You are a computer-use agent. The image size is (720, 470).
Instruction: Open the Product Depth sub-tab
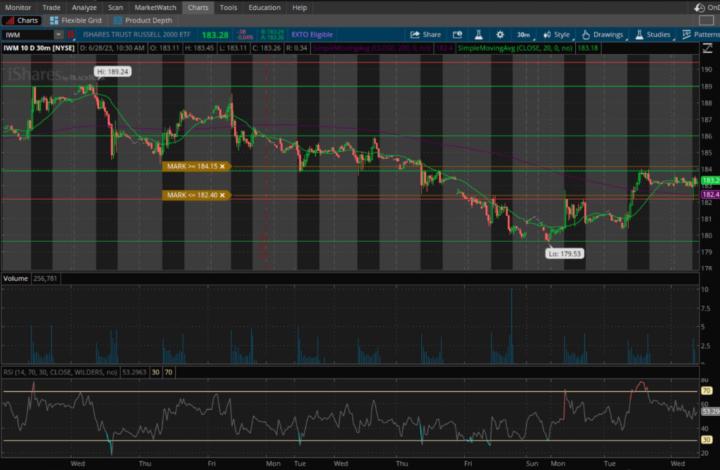pos(143,20)
